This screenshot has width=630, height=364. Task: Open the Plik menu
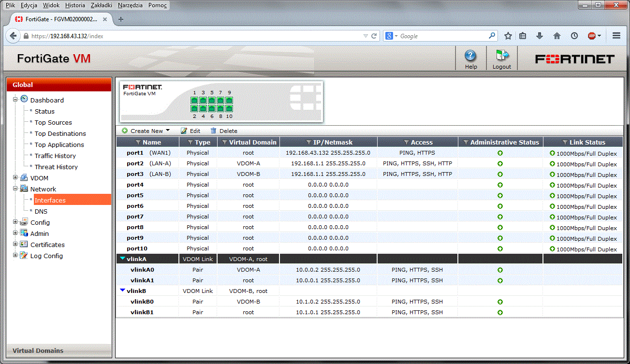click(11, 5)
